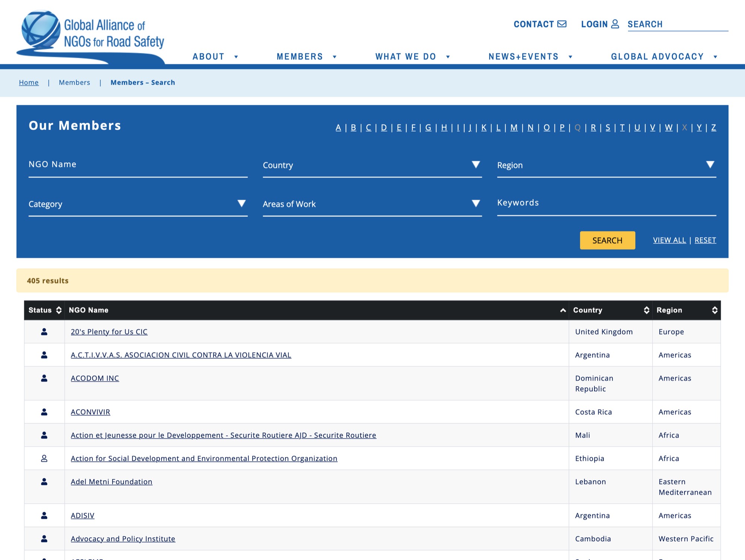Click the VIEW ALL link
This screenshot has width=745, height=560.
click(669, 240)
